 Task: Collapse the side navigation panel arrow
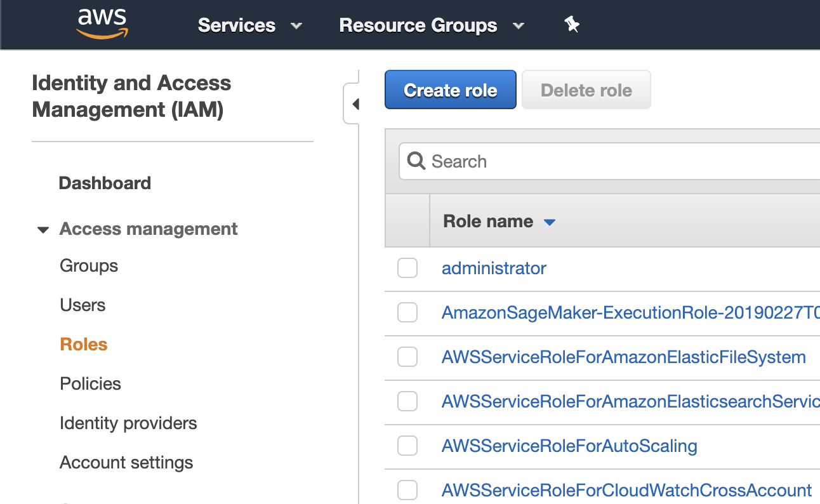click(355, 104)
